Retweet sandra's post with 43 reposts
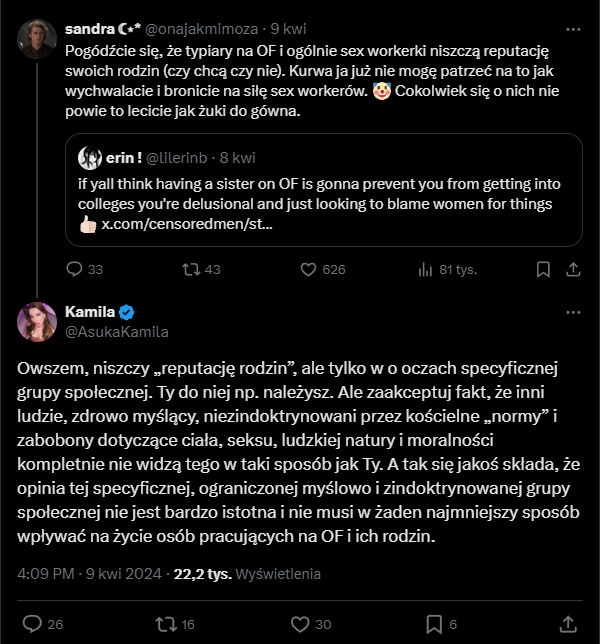This screenshot has height=644, width=600. pyautogui.click(x=201, y=269)
